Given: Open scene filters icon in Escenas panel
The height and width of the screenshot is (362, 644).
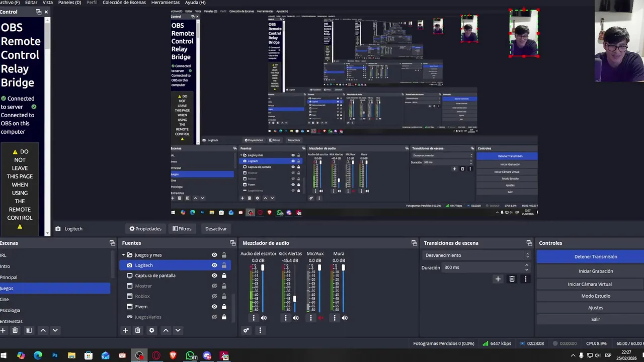Looking at the screenshot, I should (x=29, y=330).
